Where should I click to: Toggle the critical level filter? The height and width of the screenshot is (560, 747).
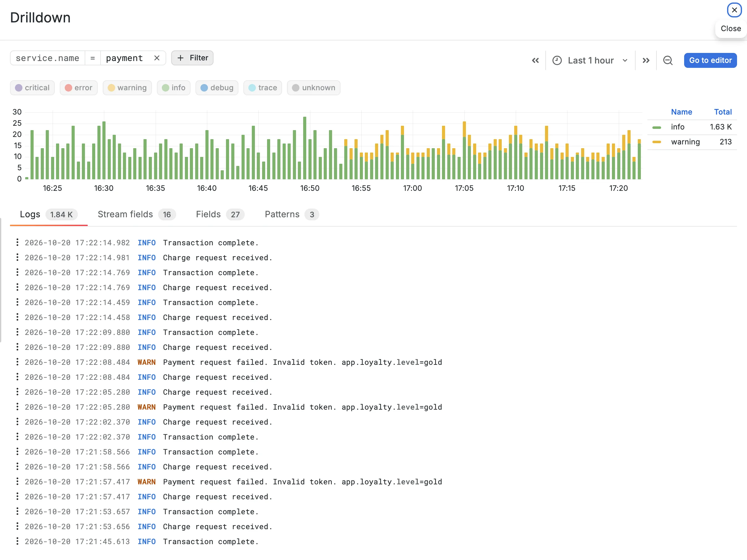pyautogui.click(x=32, y=88)
